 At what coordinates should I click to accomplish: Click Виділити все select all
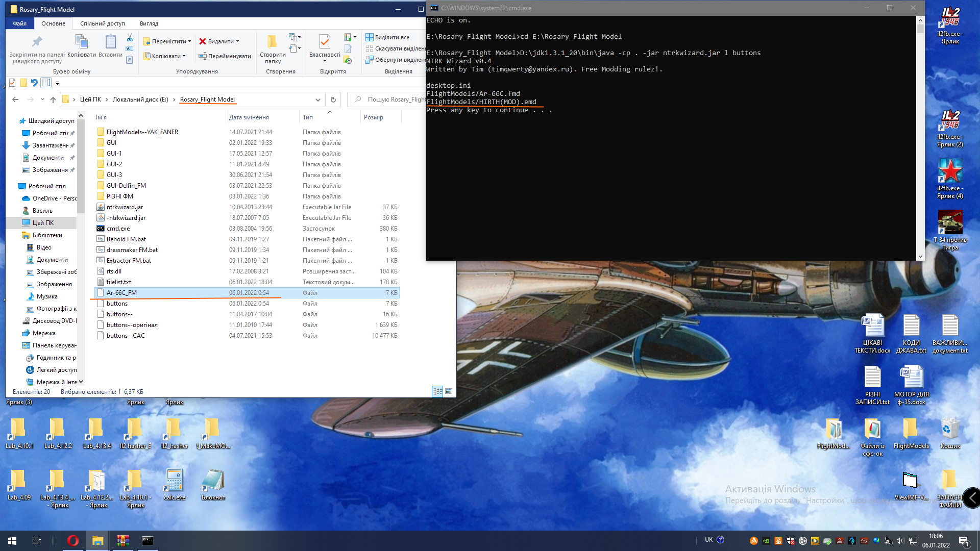click(387, 37)
